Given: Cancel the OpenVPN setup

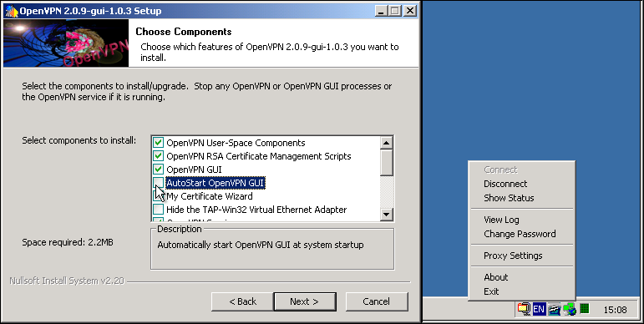Looking at the screenshot, I should 377,301.
